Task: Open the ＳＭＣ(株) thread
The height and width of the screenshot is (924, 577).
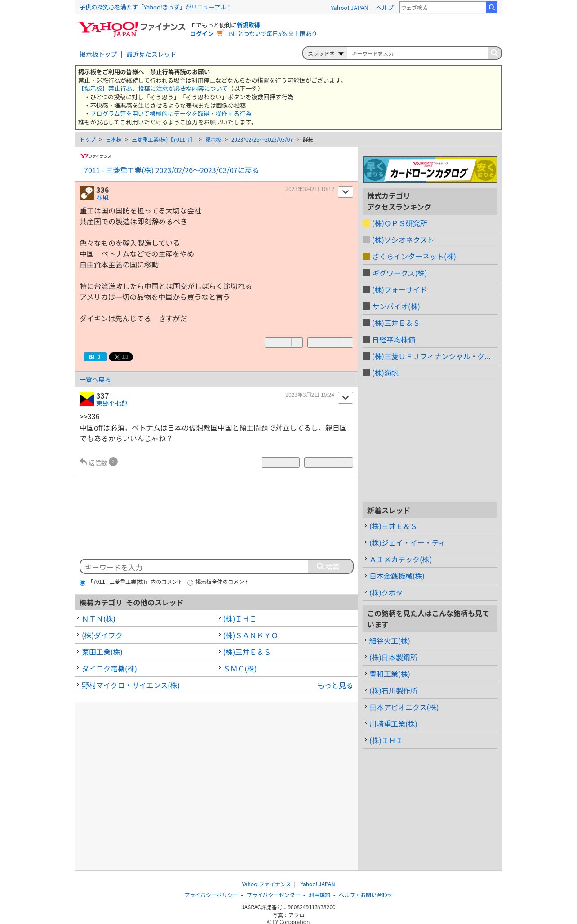Action: (x=240, y=669)
